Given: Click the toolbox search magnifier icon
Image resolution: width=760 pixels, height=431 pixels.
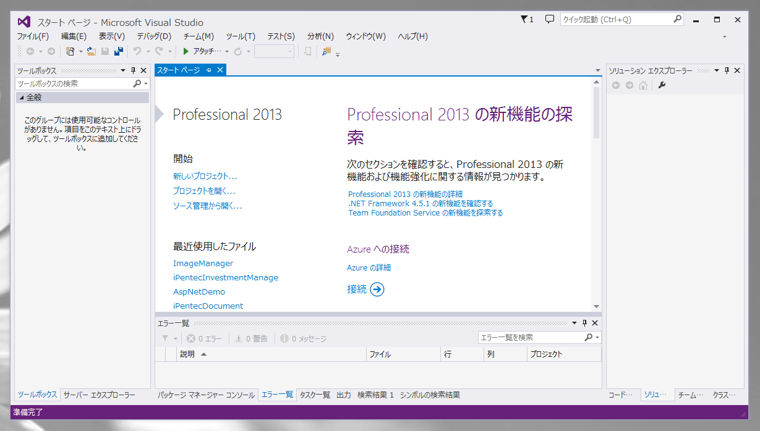Looking at the screenshot, I should (x=138, y=83).
